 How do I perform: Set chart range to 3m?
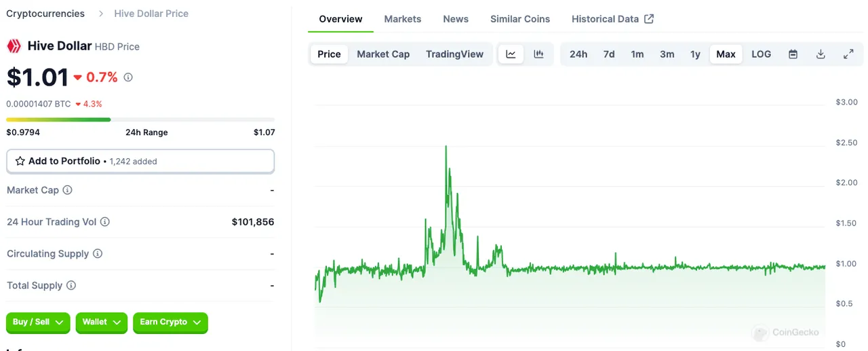(x=667, y=54)
